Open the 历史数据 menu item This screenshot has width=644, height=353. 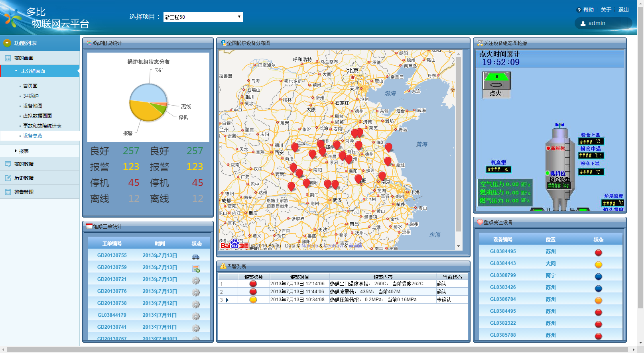click(24, 178)
